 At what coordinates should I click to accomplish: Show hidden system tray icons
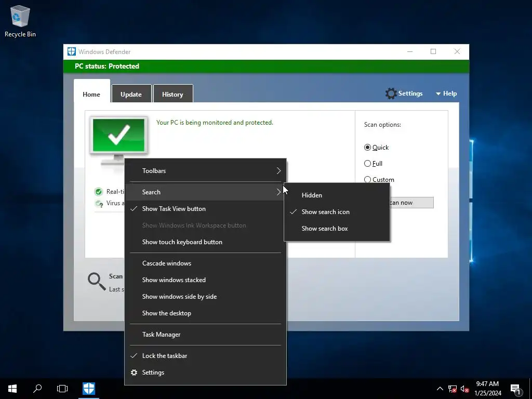pos(440,389)
